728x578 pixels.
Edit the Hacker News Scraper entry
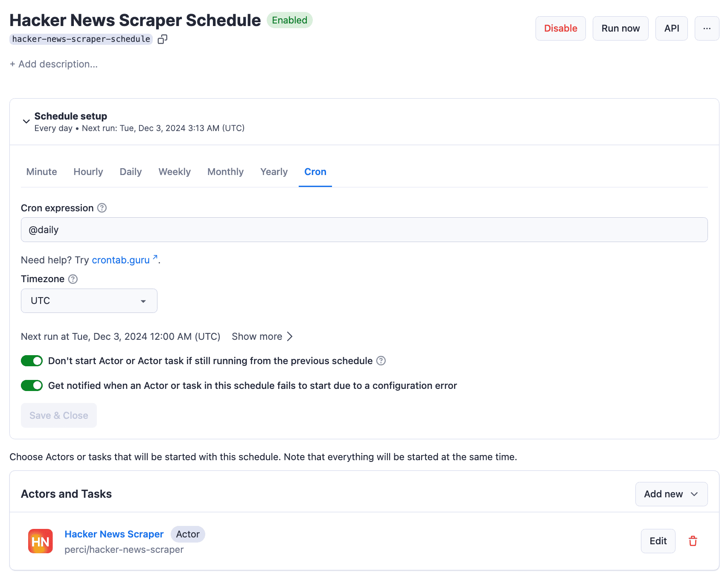[658, 541]
